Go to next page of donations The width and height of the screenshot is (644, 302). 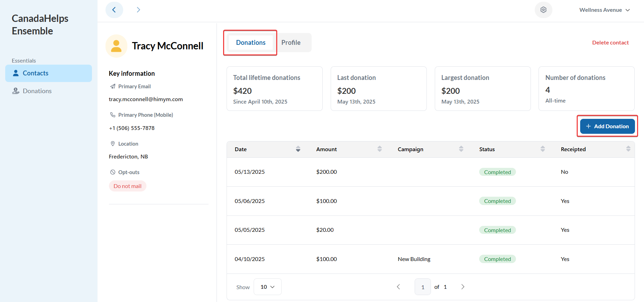coord(463,287)
